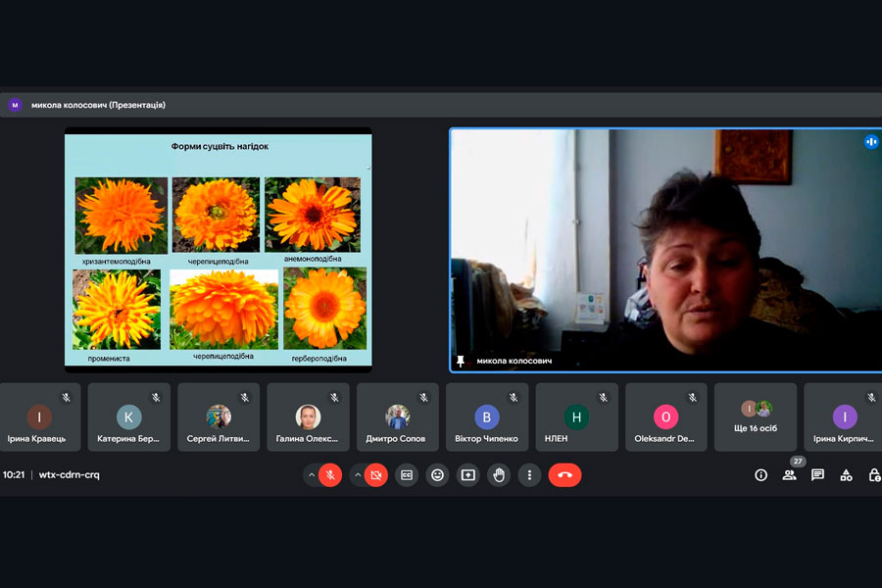Select the НЛЕН participant tile

[x=576, y=416]
